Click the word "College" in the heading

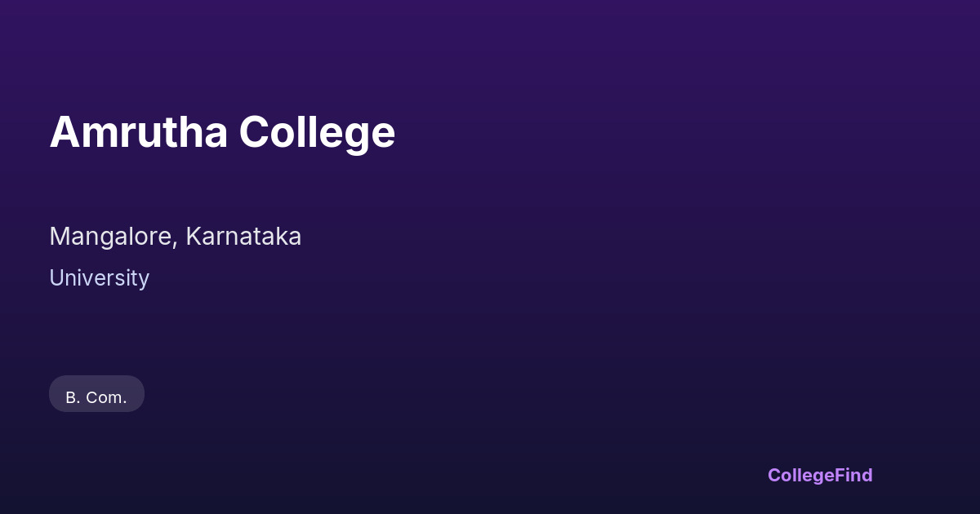coord(317,132)
